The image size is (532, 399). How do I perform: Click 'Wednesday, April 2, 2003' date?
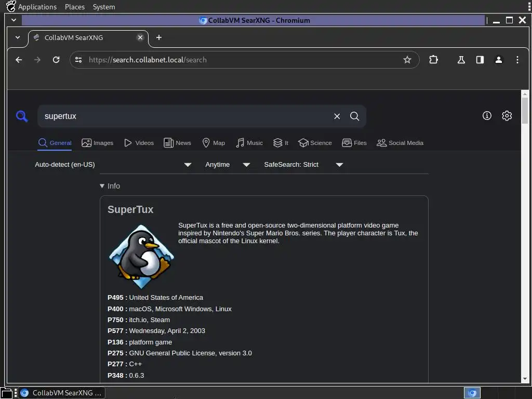[167, 331]
